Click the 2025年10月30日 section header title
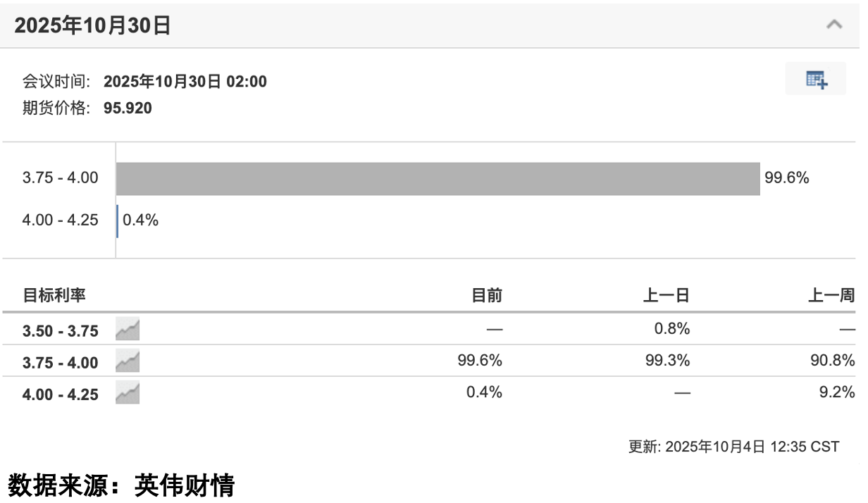 pyautogui.click(x=92, y=26)
